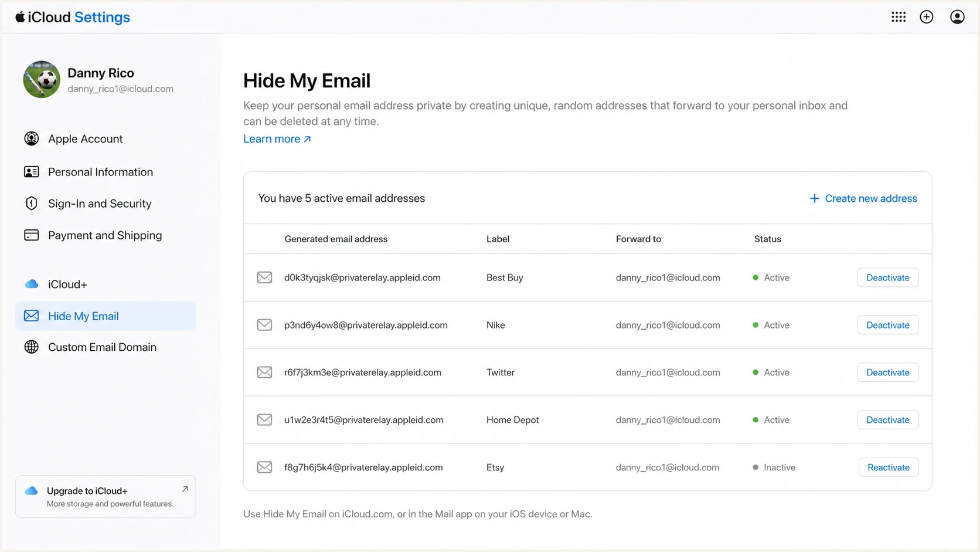
Task: Click u1w2e3r4t5@privaterelay.appleid.com address
Action: (364, 420)
